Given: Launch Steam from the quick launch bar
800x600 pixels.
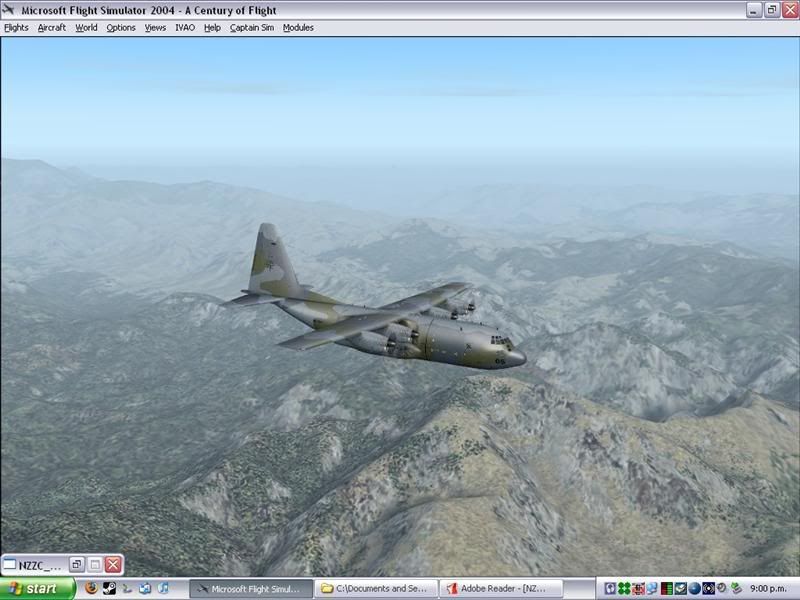Looking at the screenshot, I should click(x=110, y=589).
